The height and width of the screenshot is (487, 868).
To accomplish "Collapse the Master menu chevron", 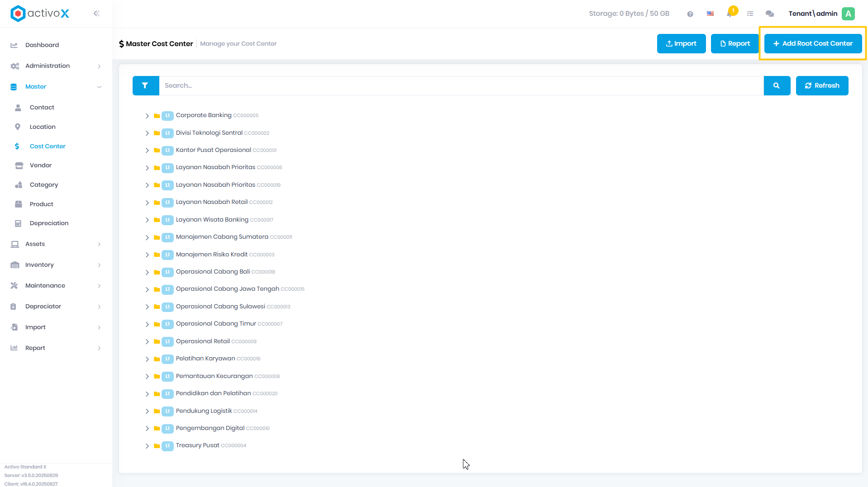I will point(99,87).
